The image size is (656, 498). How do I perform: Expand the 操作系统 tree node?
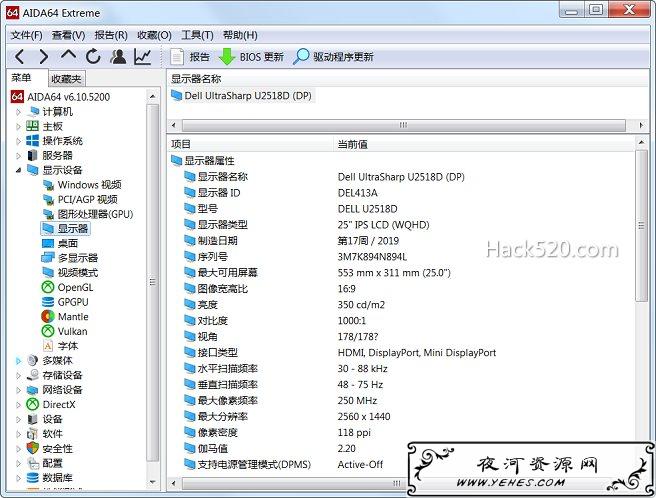18,141
